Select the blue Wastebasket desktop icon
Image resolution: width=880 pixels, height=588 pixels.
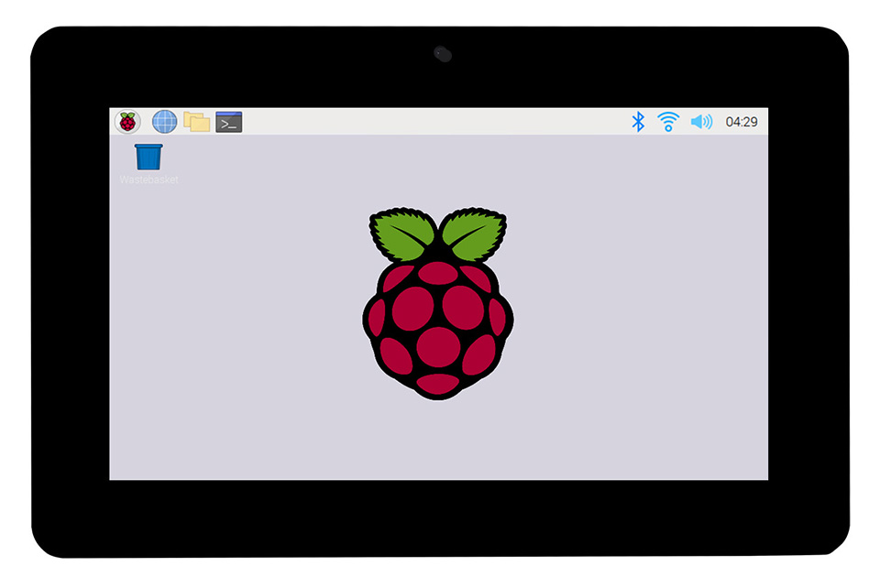[148, 157]
